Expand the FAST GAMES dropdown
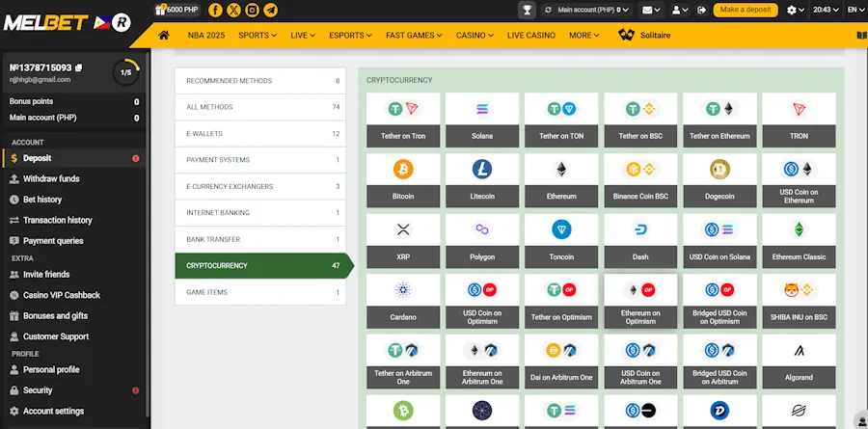This screenshot has height=429, width=868. 414,35
